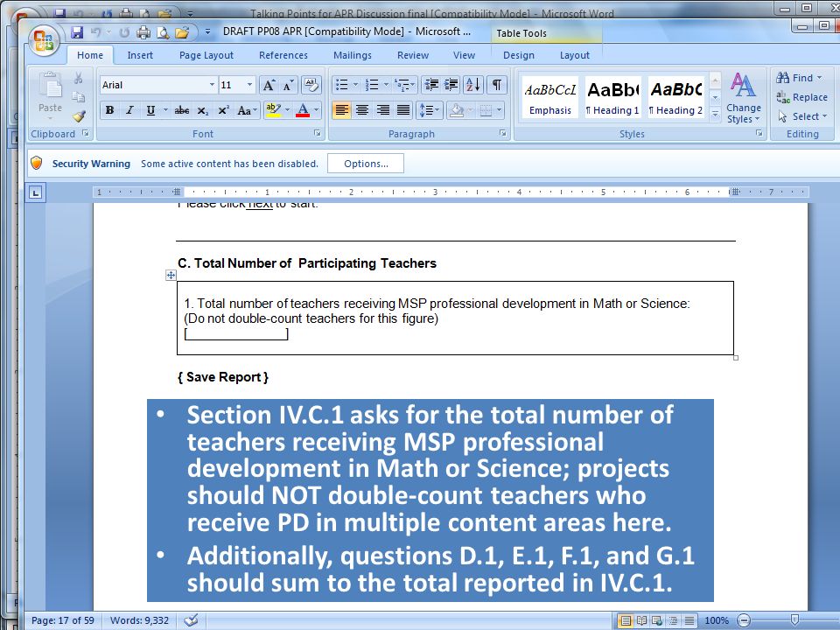840x630 pixels.
Task: Toggle Strikethrough formatting
Action: 182,110
